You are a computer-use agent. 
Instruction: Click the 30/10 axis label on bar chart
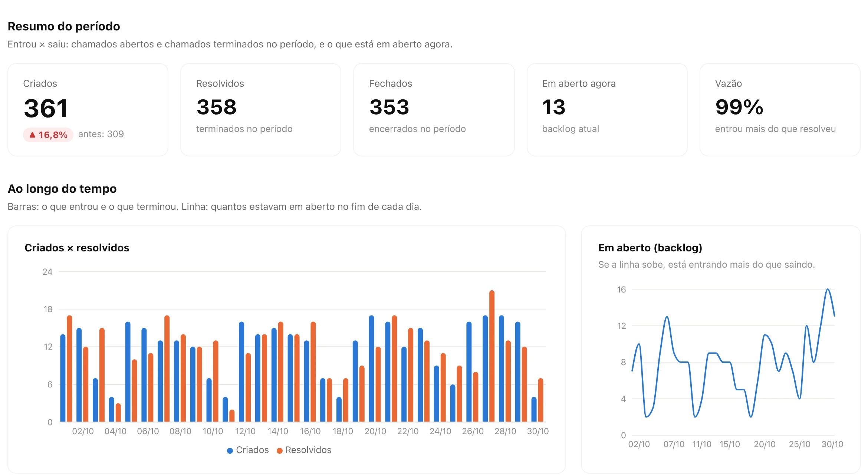point(538,432)
